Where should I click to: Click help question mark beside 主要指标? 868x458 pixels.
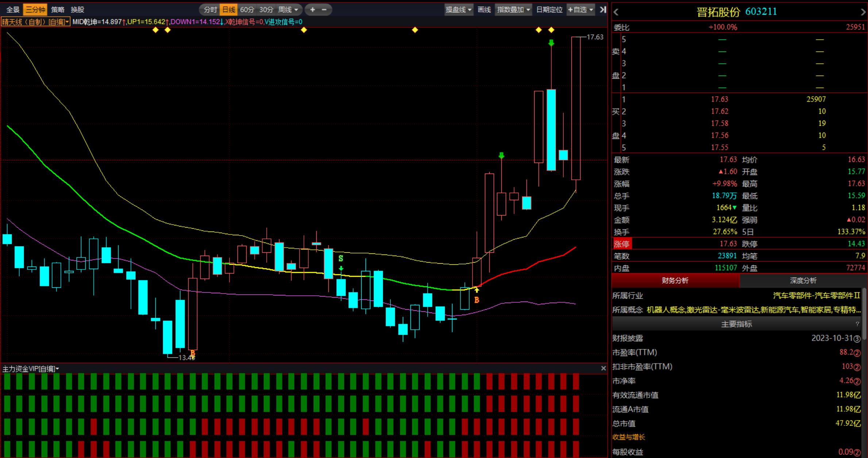click(x=857, y=324)
